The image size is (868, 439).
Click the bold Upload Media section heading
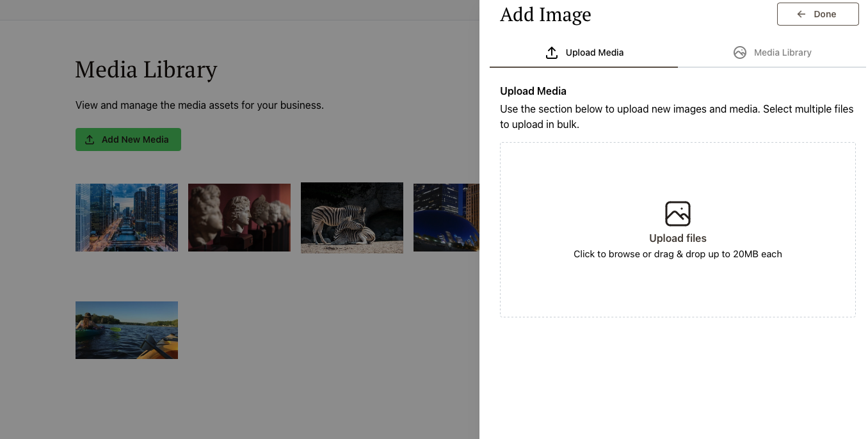point(533,91)
